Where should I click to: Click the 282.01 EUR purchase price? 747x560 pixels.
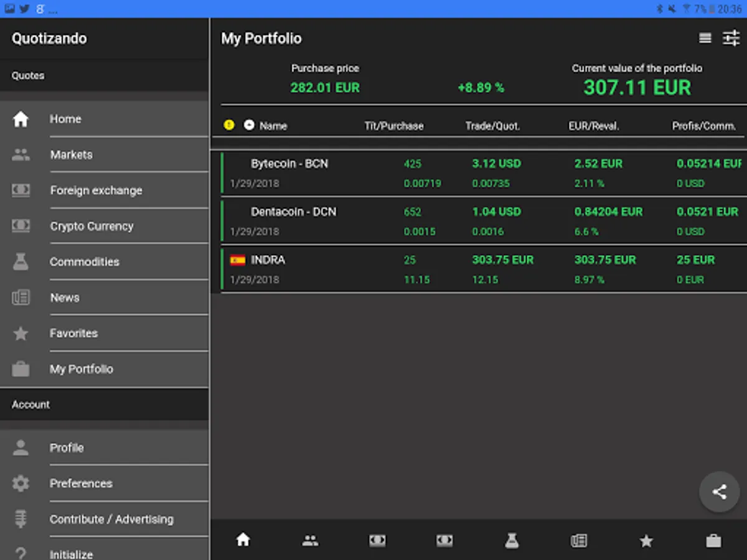click(x=325, y=88)
